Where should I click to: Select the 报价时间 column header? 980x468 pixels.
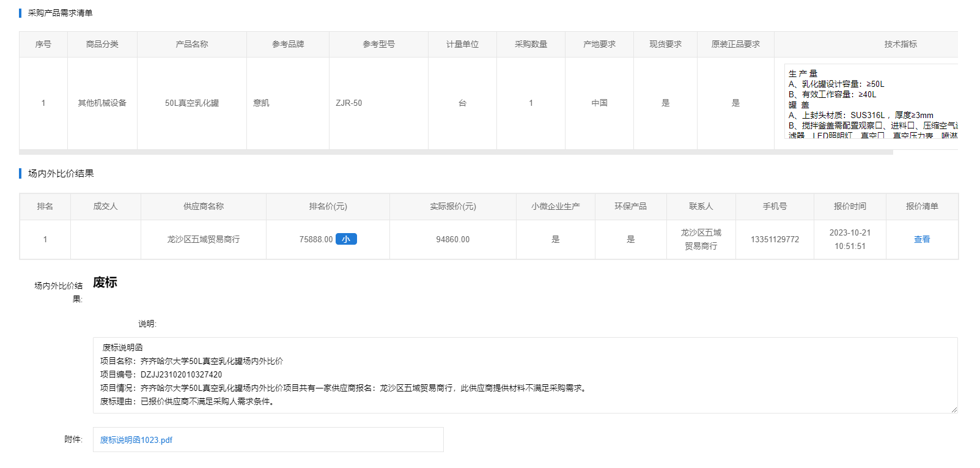click(850, 207)
